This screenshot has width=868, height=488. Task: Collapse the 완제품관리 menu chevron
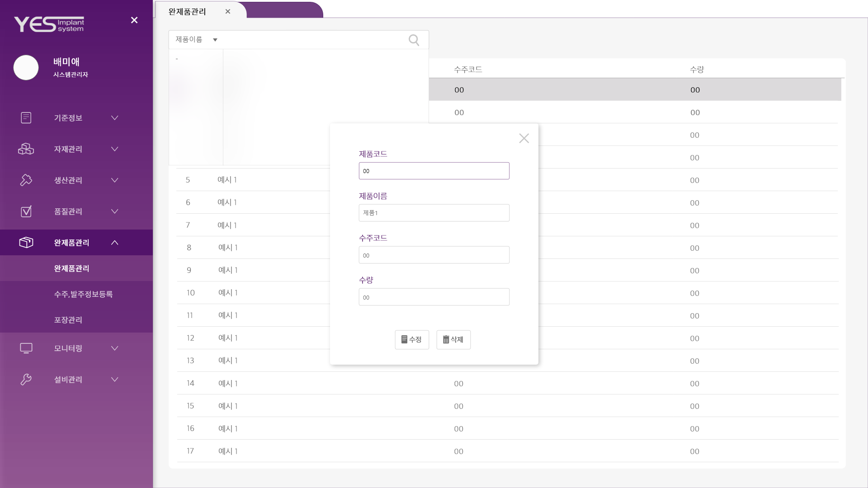(x=115, y=243)
